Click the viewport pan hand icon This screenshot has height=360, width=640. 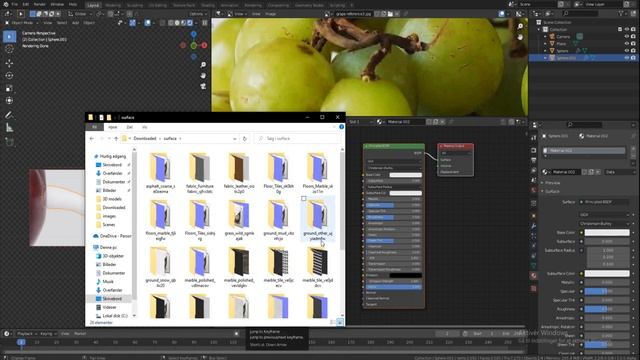coord(203,76)
